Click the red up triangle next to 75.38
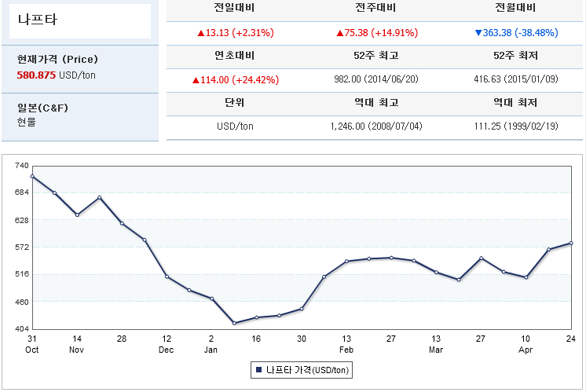586x392 pixels. tap(340, 33)
